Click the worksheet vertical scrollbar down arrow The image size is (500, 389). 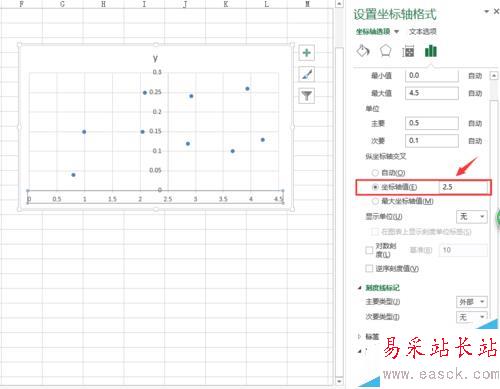pyautogui.click(x=339, y=381)
